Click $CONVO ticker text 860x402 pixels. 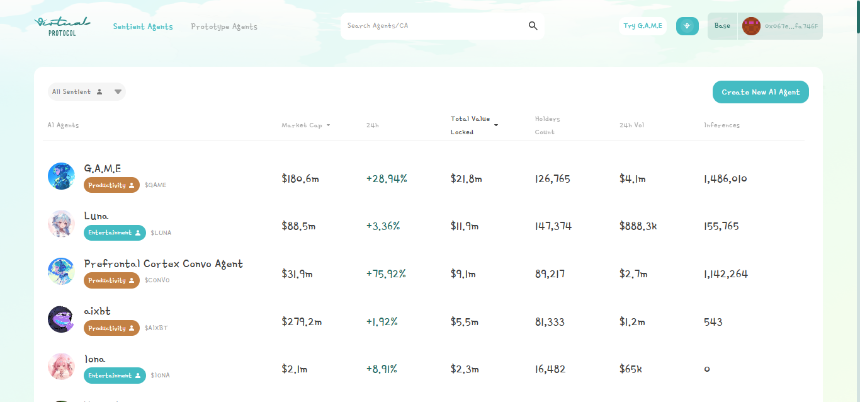(157, 280)
